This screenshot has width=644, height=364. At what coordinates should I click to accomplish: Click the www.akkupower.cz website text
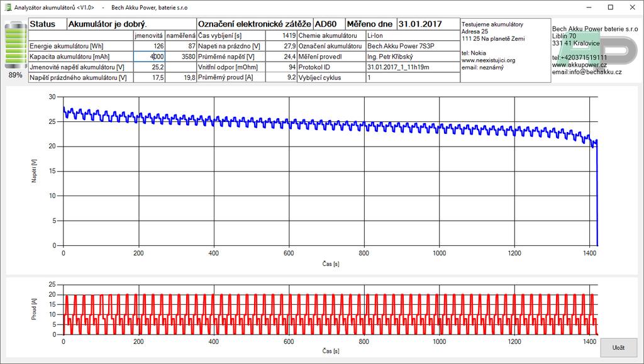579,65
